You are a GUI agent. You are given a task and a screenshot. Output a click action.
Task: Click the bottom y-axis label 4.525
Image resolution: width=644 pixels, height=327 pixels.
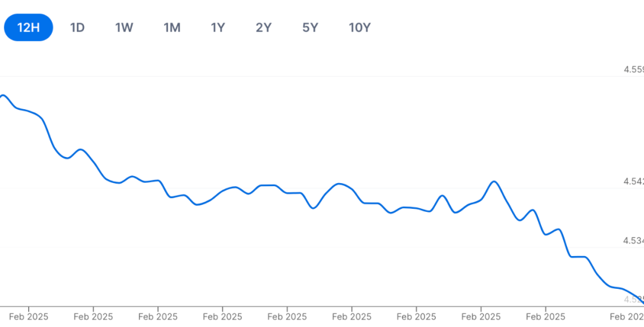[x=633, y=299]
